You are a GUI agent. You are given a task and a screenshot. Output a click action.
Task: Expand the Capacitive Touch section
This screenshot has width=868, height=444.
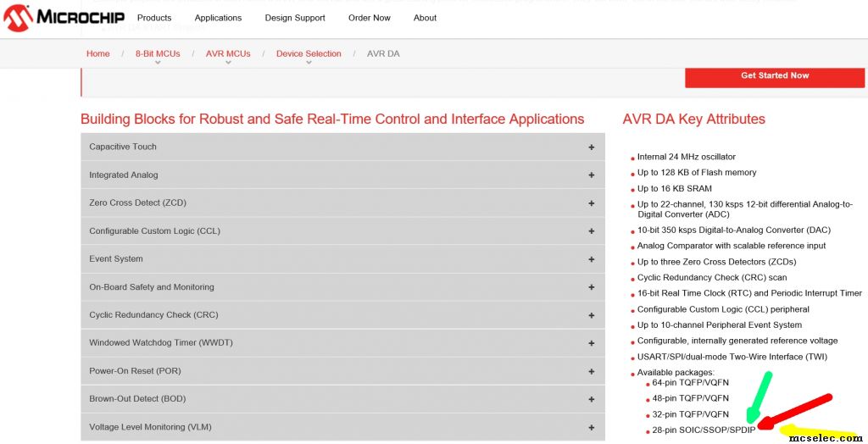tap(342, 147)
